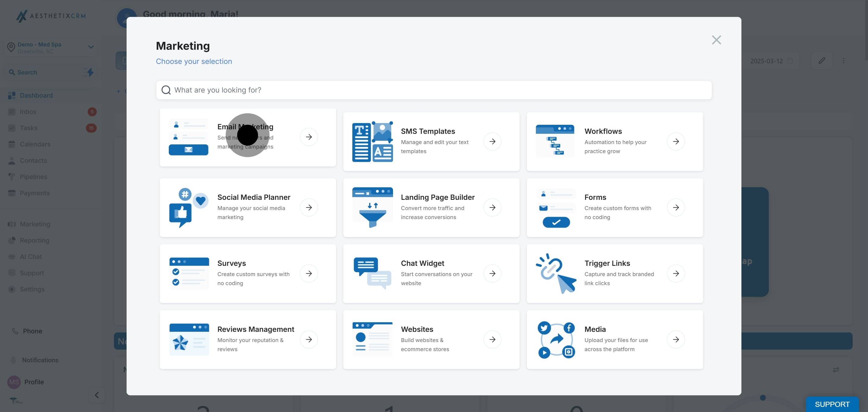The height and width of the screenshot is (412, 868).
Task: Close the Marketing dialog
Action: coord(716,40)
